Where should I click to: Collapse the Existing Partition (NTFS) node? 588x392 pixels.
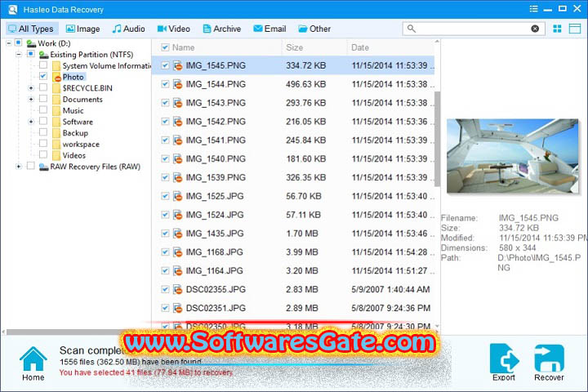click(18, 55)
